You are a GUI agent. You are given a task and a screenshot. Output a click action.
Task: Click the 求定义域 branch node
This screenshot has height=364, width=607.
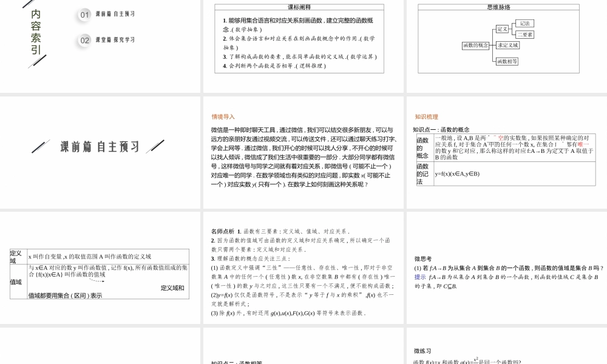[509, 45]
